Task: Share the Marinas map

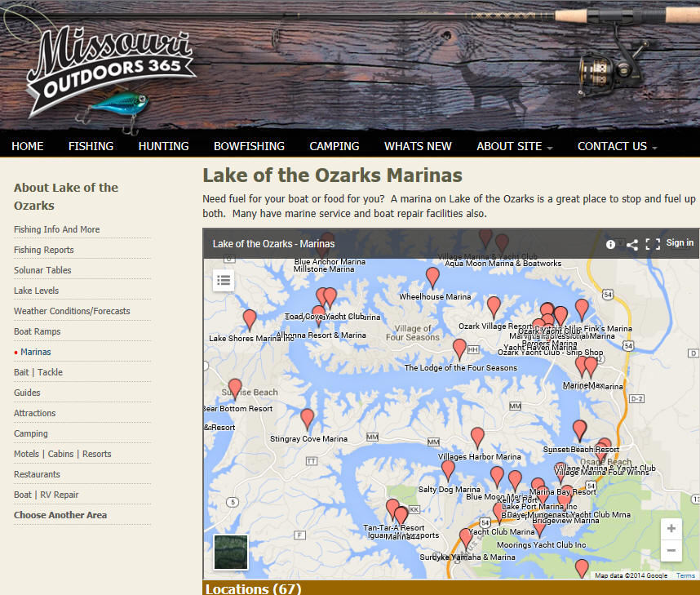Action: 631,244
